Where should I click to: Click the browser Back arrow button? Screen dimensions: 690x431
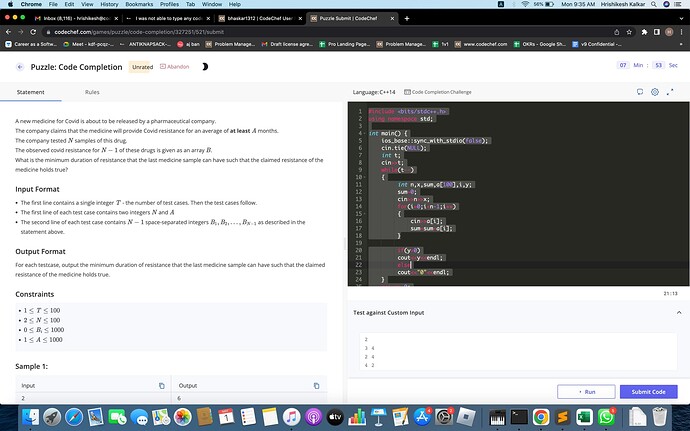tap(8, 32)
